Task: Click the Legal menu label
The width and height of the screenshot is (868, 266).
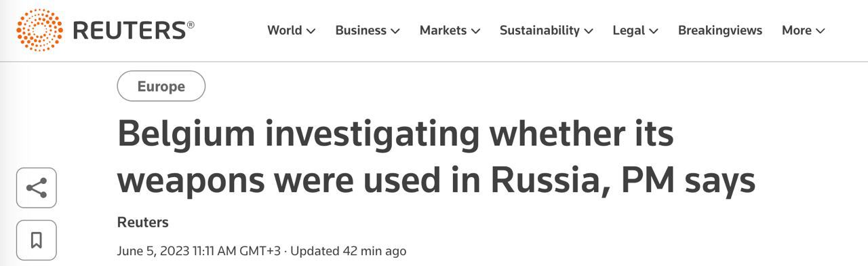Action: 629,31
